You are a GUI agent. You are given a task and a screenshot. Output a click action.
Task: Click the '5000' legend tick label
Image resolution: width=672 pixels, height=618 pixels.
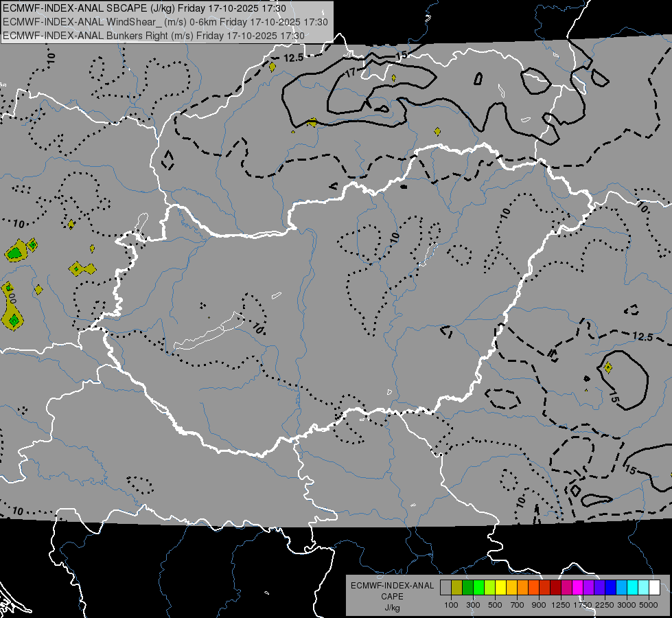(x=649, y=605)
